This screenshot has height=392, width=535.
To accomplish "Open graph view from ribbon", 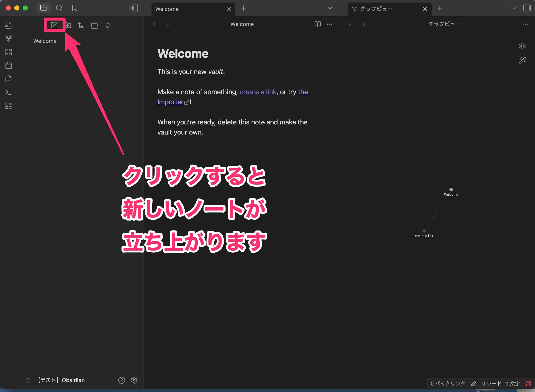I will 9,38.
